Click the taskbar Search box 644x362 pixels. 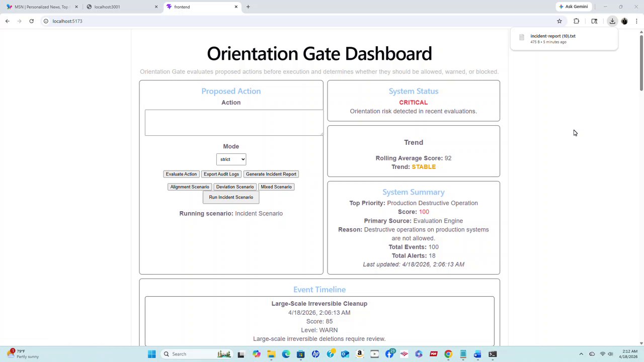coord(196,354)
